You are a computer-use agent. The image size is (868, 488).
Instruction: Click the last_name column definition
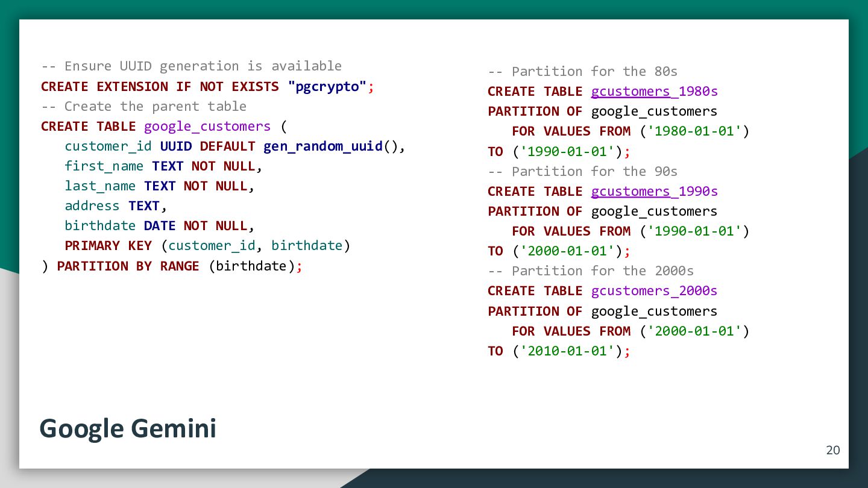(160, 186)
